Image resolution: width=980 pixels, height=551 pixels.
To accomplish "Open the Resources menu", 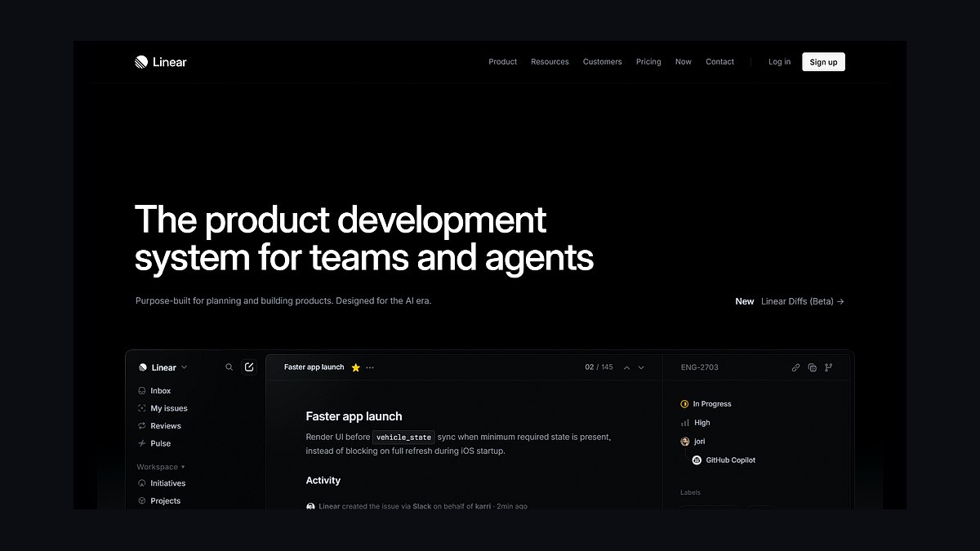I will pyautogui.click(x=550, y=62).
